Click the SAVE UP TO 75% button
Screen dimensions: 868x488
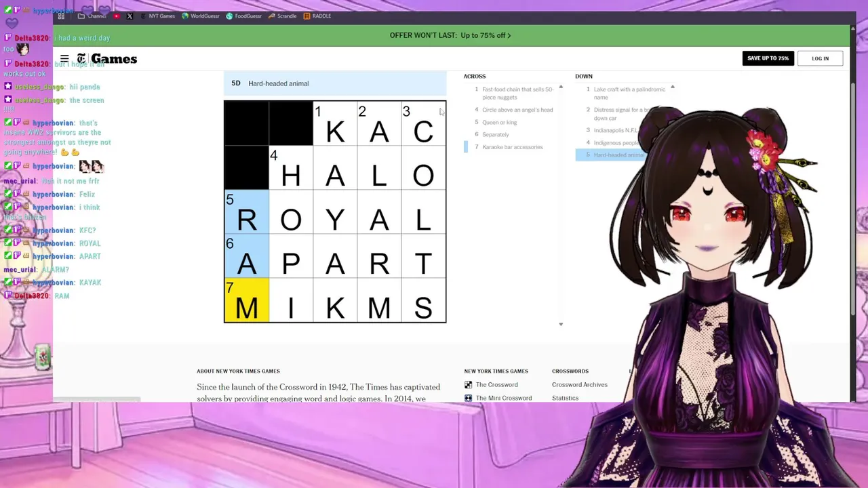[x=768, y=58]
